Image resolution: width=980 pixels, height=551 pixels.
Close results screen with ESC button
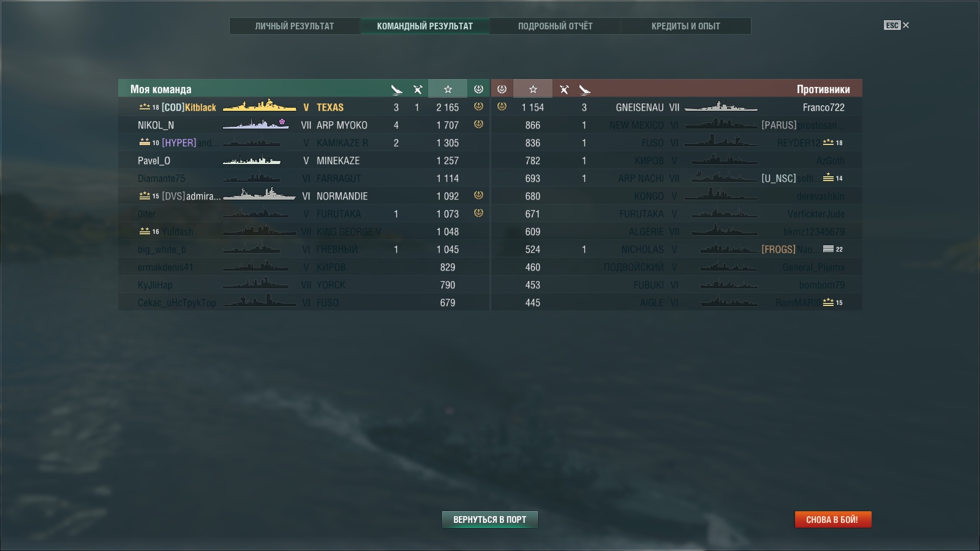point(897,25)
